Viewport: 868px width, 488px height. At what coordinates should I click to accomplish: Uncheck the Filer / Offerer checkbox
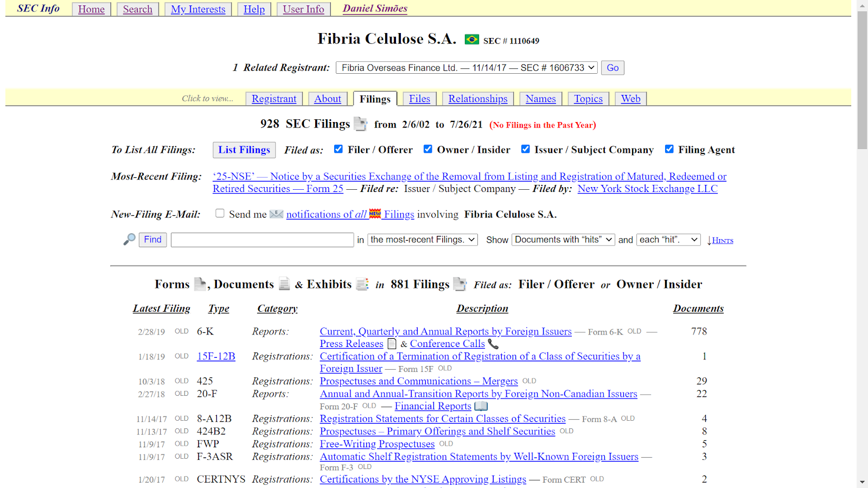(x=339, y=149)
